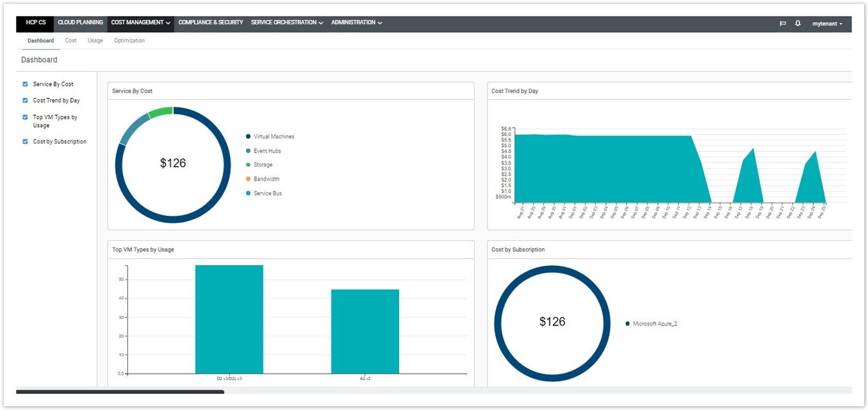Click the Virtual Machines legend dot
This screenshot has width=868, height=410.
pos(248,136)
